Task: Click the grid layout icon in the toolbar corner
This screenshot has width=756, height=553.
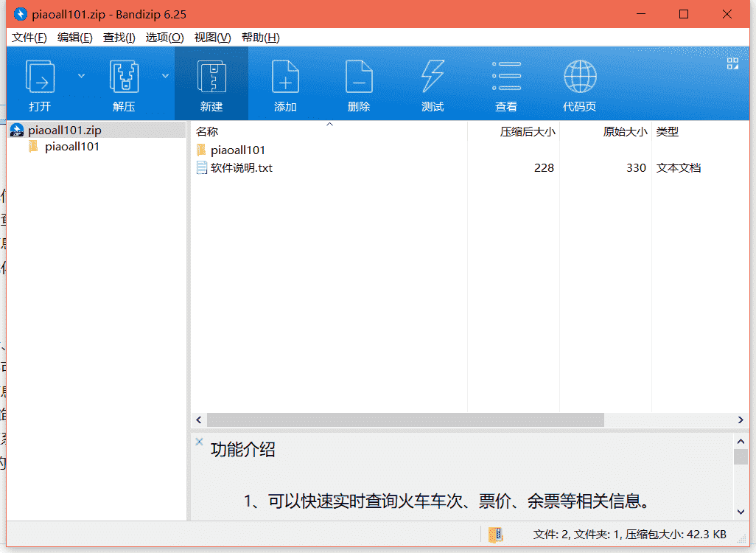Action: tap(732, 63)
